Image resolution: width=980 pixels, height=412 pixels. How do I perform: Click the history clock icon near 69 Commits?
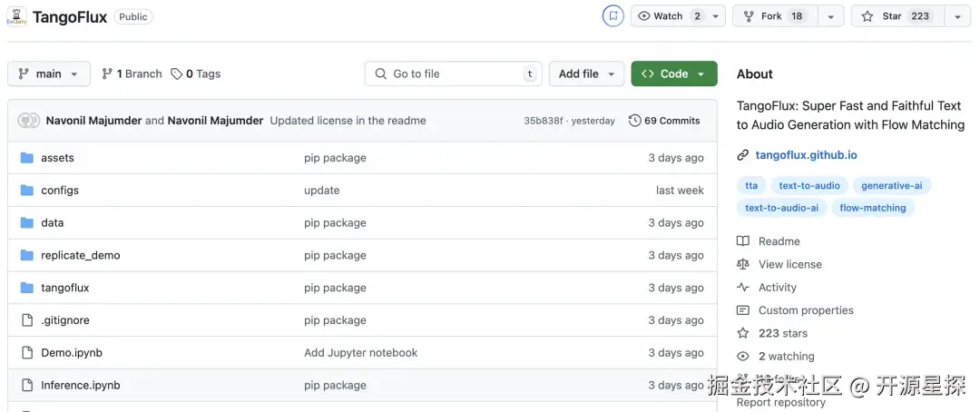point(635,121)
